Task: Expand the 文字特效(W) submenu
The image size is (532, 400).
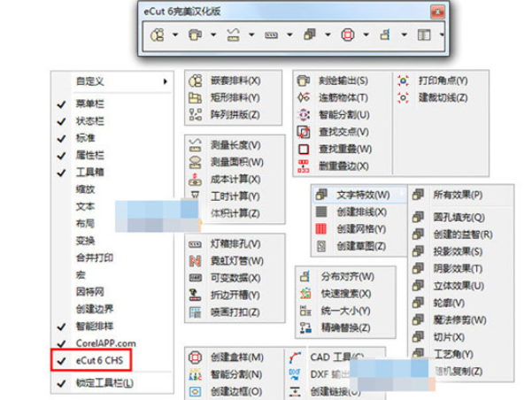Action: (x=359, y=195)
